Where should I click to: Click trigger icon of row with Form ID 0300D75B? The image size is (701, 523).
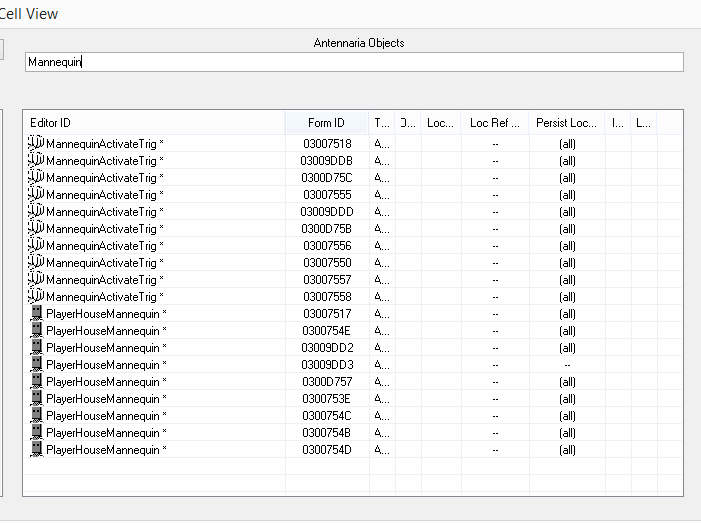click(x=36, y=228)
